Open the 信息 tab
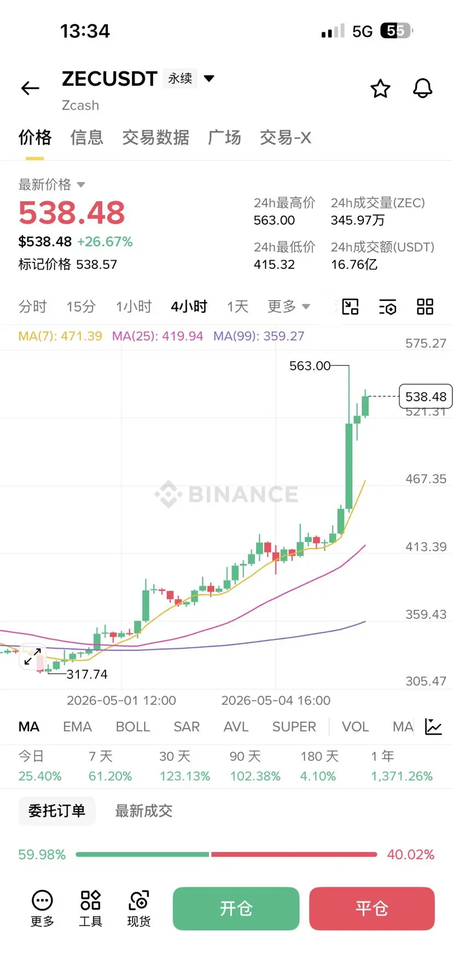The width and height of the screenshot is (453, 980). 87,138
